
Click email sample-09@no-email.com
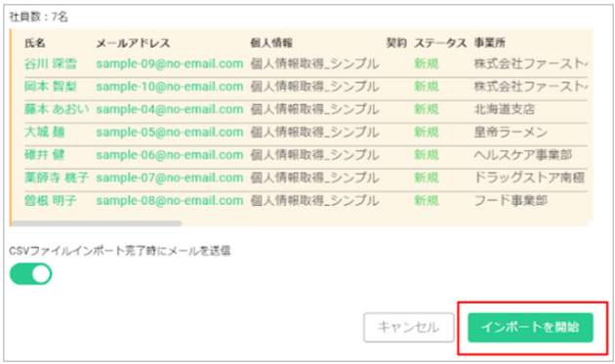[170, 63]
